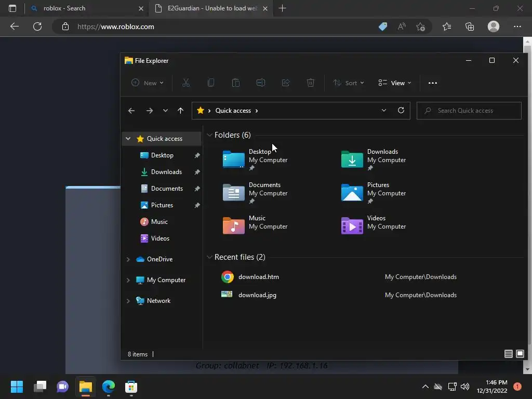Switch to details view icon in status bar
532x399 pixels.
tap(508, 354)
